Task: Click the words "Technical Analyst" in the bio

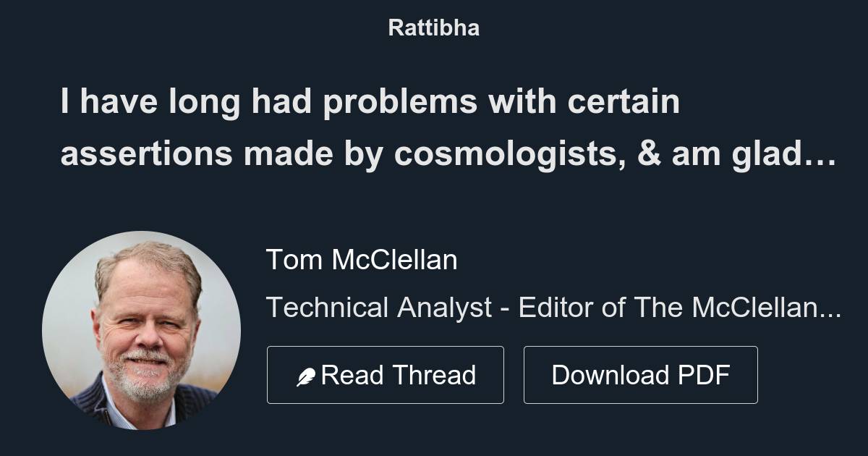Action: [379, 308]
